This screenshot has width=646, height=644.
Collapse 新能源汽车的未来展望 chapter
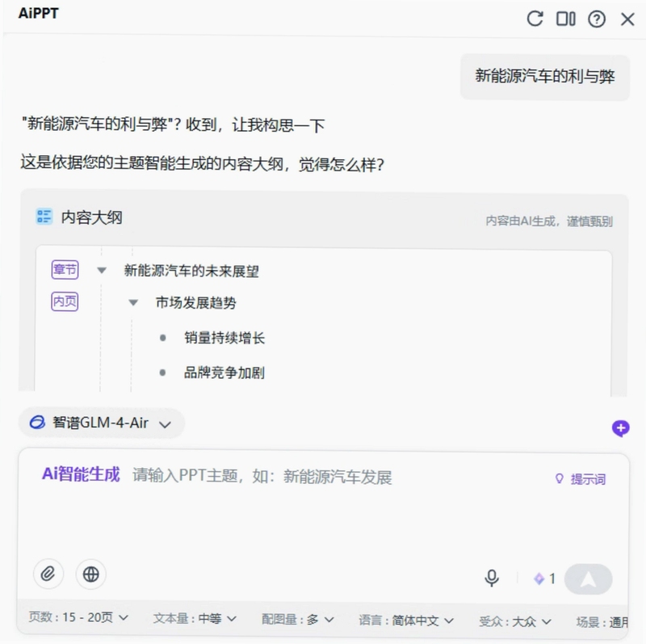(102, 271)
